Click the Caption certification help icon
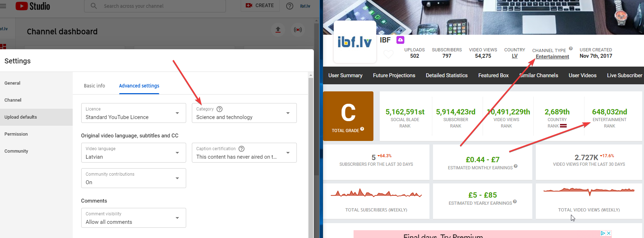Screen dimensions: 644x238 pos(241,149)
